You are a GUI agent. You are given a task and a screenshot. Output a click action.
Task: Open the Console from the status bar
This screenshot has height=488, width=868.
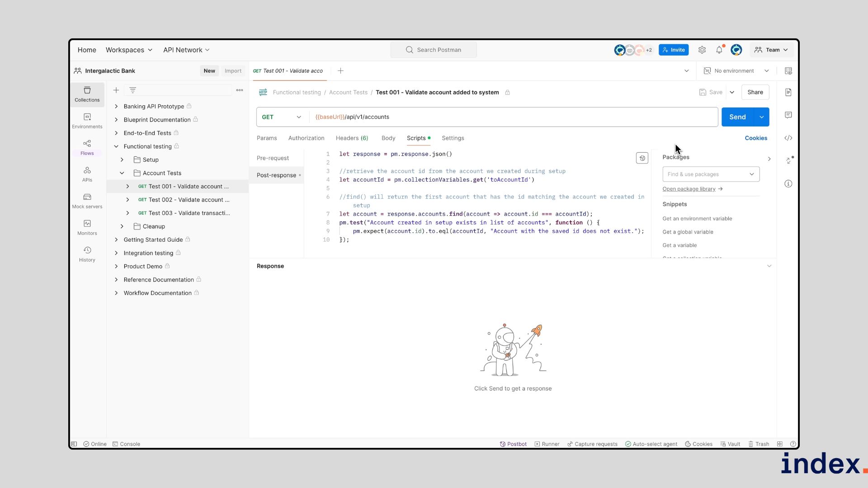click(127, 444)
